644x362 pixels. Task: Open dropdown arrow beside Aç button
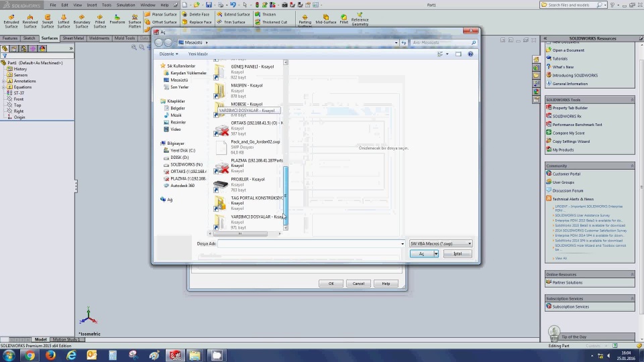coord(436,253)
